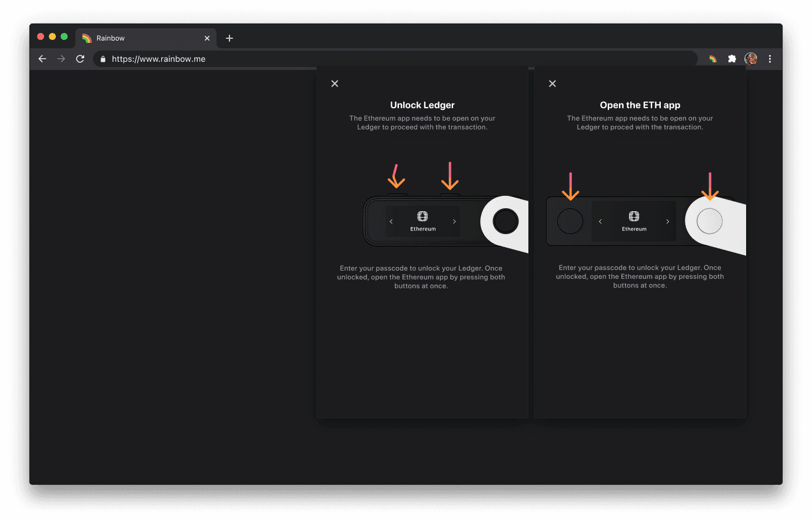
Task: Click the Rainbow favicon in the tab
Action: [x=86, y=38]
